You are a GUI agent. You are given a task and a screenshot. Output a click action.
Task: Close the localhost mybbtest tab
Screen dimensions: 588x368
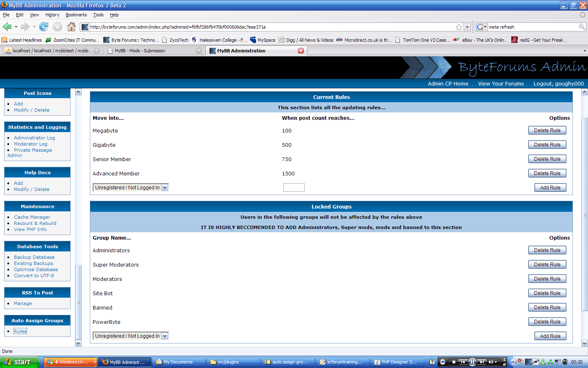click(97, 51)
